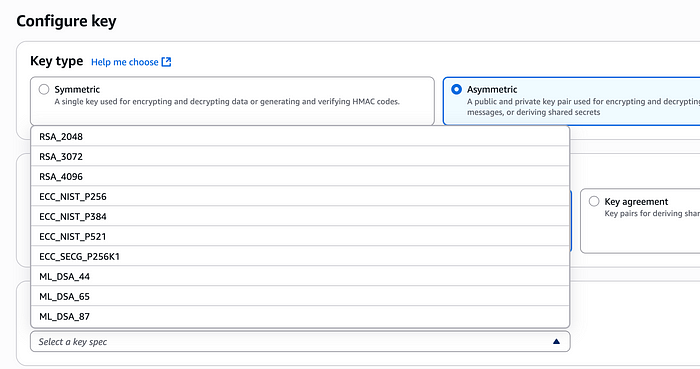Click the Select a key spec field
This screenshot has width=700, height=369.
(300, 341)
